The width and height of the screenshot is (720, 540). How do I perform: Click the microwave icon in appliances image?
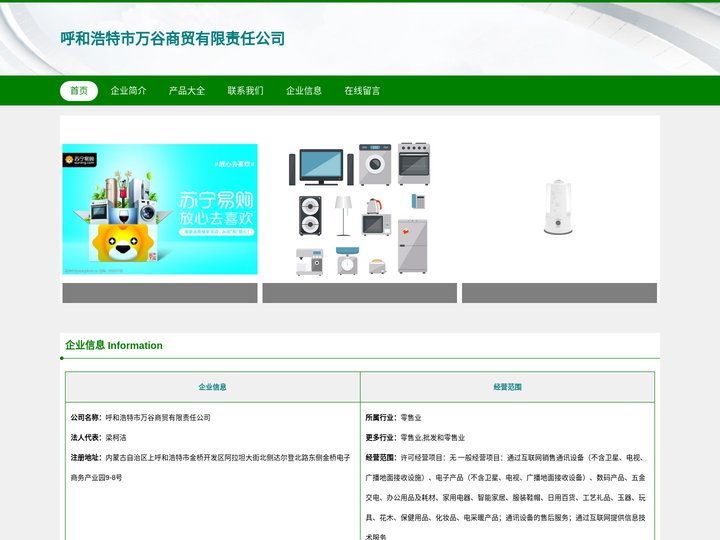[377, 225]
